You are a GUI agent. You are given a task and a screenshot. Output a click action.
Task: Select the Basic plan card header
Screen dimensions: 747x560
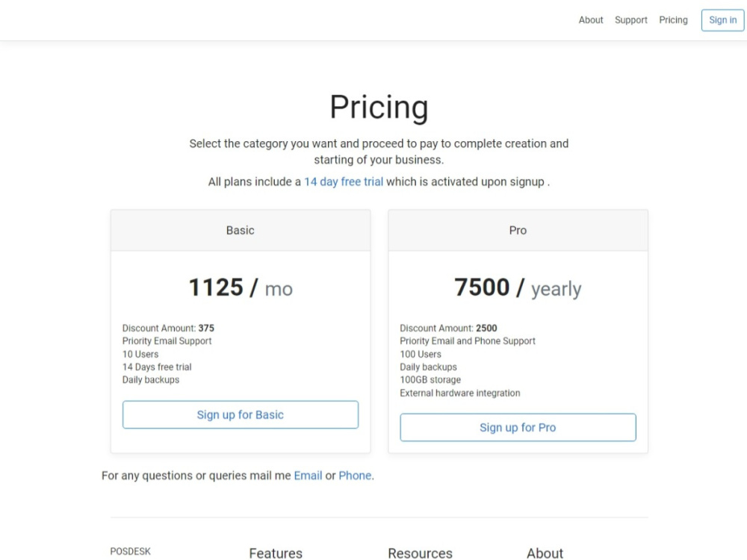241,231
